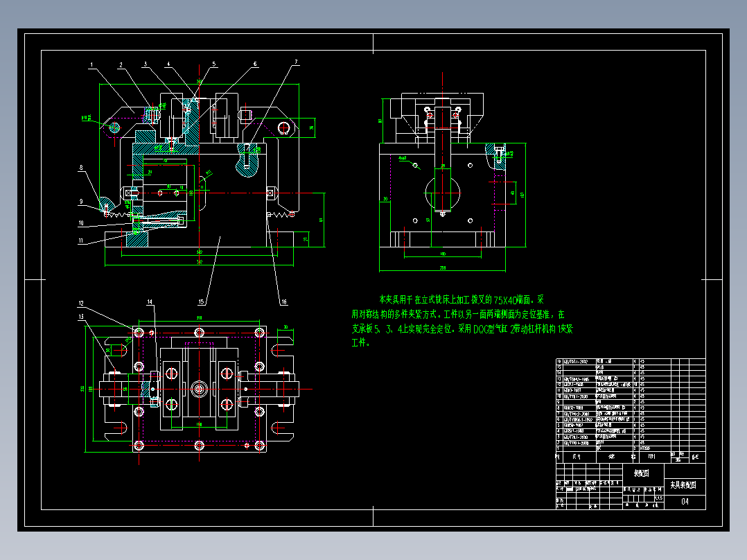The width and height of the screenshot is (747, 560).
Task: Select the 236 width dimension in side view
Action: [x=443, y=268]
